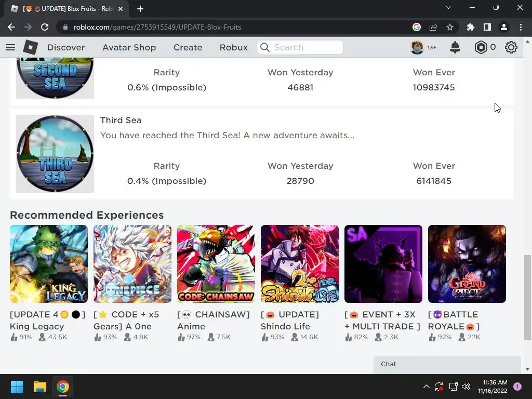Click the Third Sea badge image
532x399 pixels.
click(x=55, y=154)
